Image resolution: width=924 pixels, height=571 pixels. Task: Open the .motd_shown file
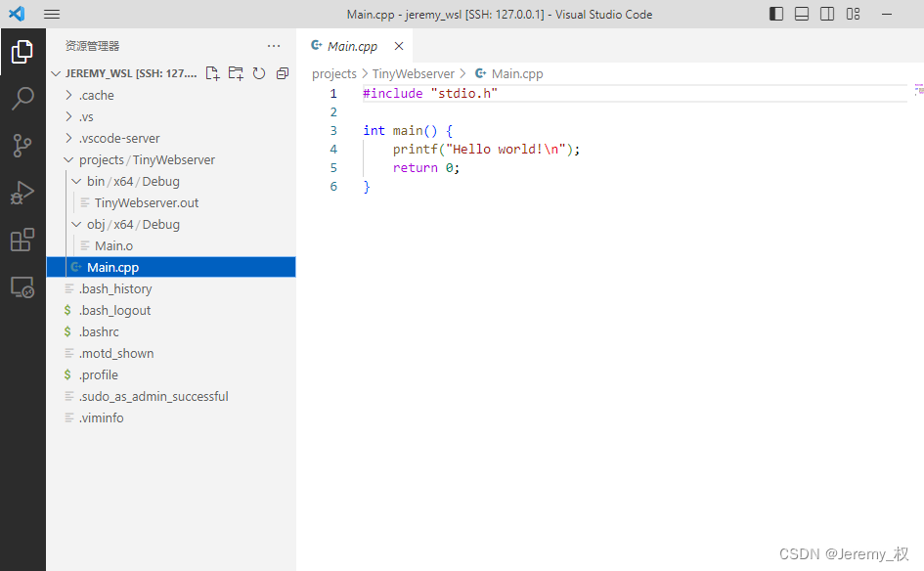[x=171, y=354]
